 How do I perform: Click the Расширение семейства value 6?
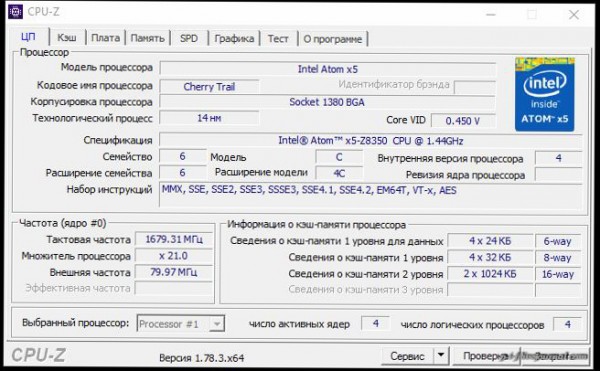(183, 173)
